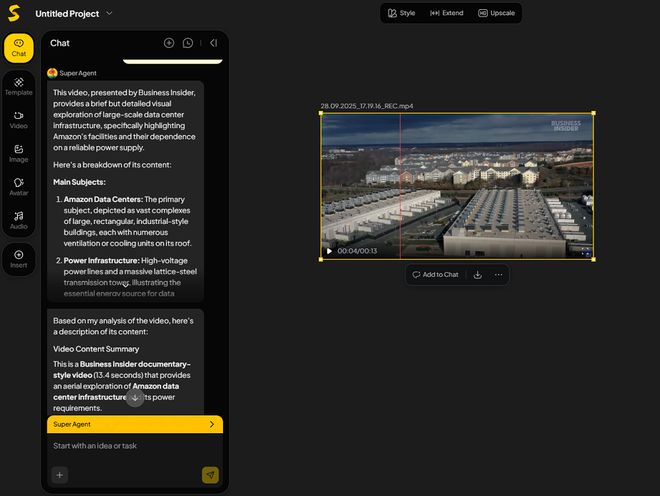Click the Add to Chat button
The image size is (660, 496).
(434, 274)
